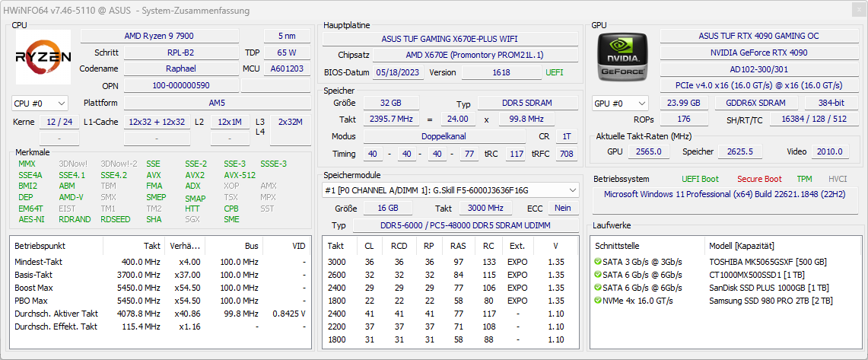
Task: Click the 5 nm process field
Action: click(x=287, y=36)
